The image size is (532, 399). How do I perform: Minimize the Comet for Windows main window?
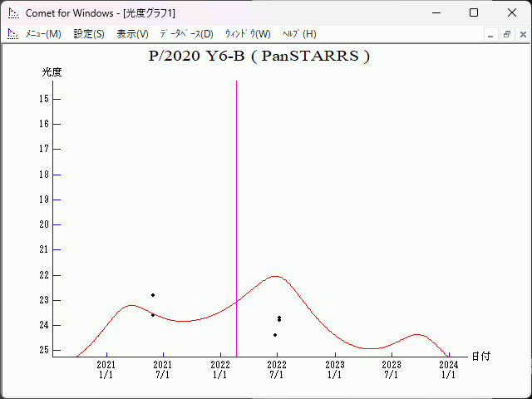click(436, 13)
